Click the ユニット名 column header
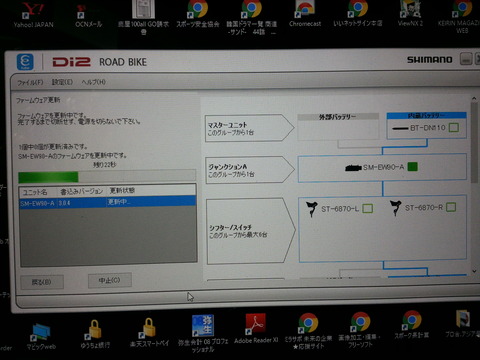 click(x=35, y=192)
